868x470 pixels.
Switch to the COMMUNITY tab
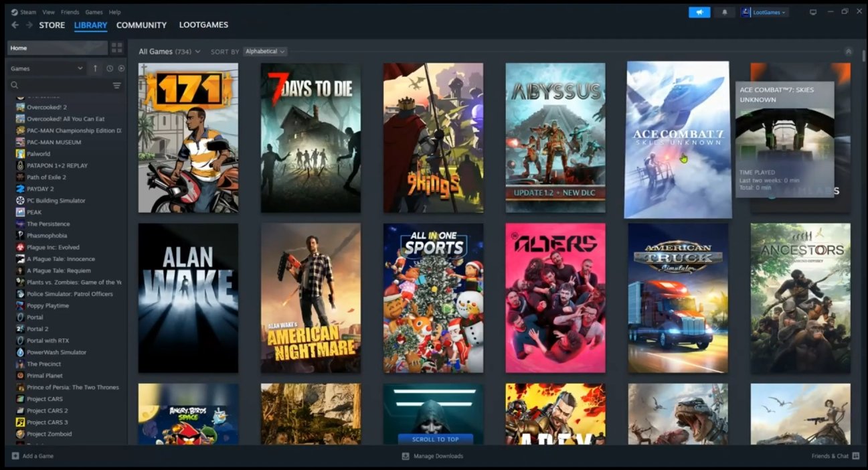click(x=141, y=25)
